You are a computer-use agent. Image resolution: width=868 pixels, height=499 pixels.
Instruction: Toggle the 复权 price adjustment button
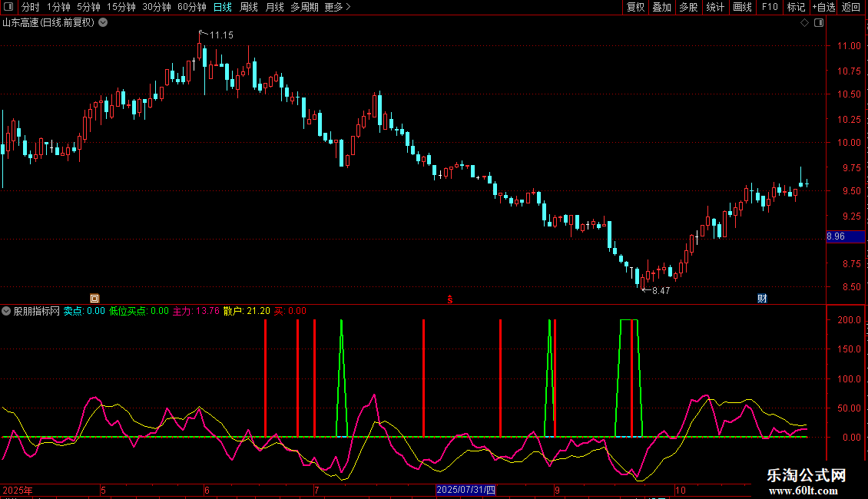point(635,7)
